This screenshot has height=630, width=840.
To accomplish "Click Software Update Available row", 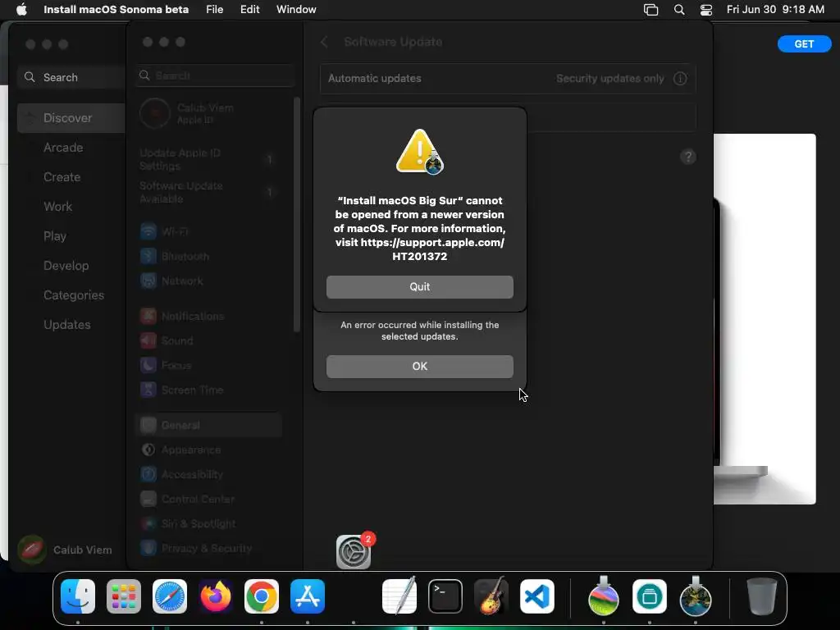I will pos(209,192).
